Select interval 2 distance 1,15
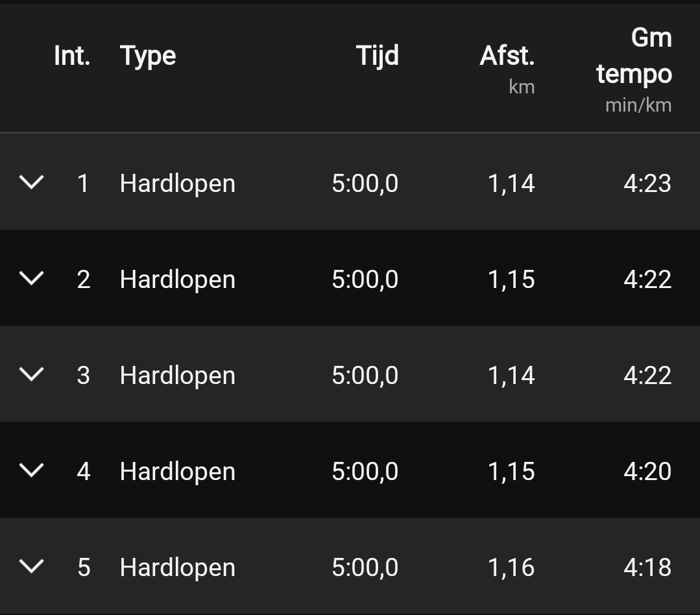Screen dimensions: 700x615 [x=511, y=280]
